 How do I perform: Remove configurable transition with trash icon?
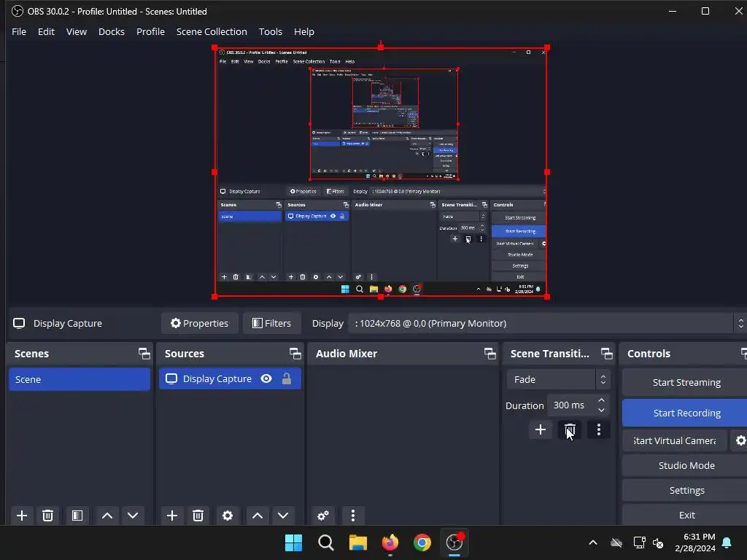coord(570,429)
